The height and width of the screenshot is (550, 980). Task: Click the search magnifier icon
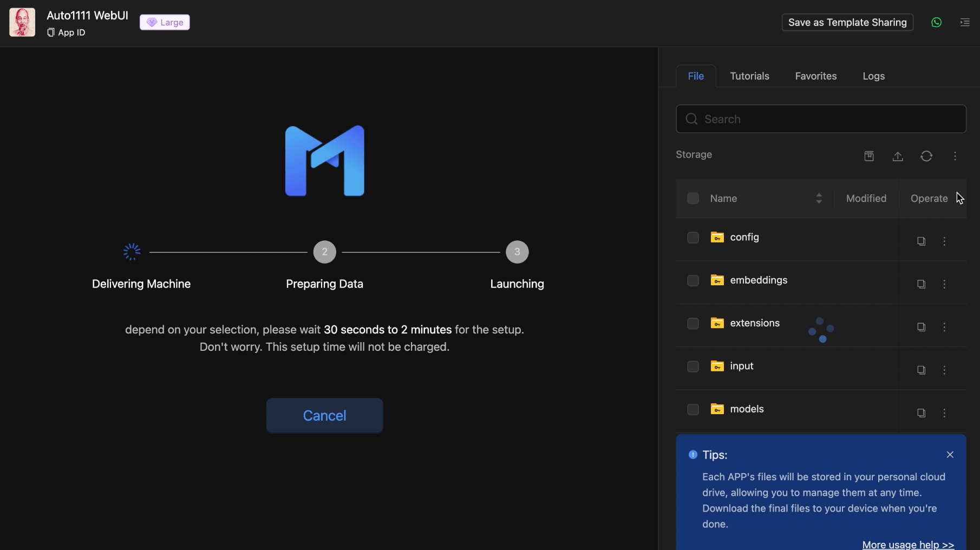pyautogui.click(x=691, y=119)
